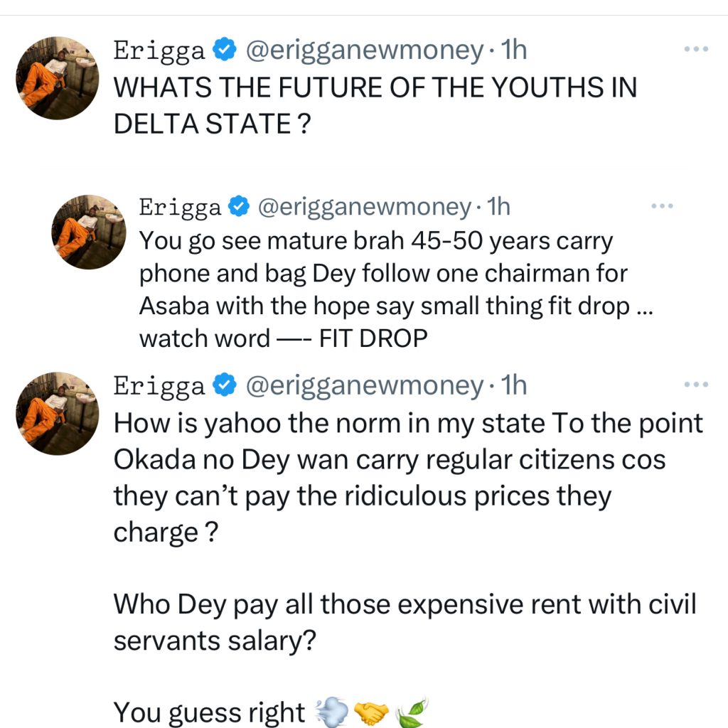
Task: Click the Erigga name on the Delta State tweet
Action: click(159, 50)
